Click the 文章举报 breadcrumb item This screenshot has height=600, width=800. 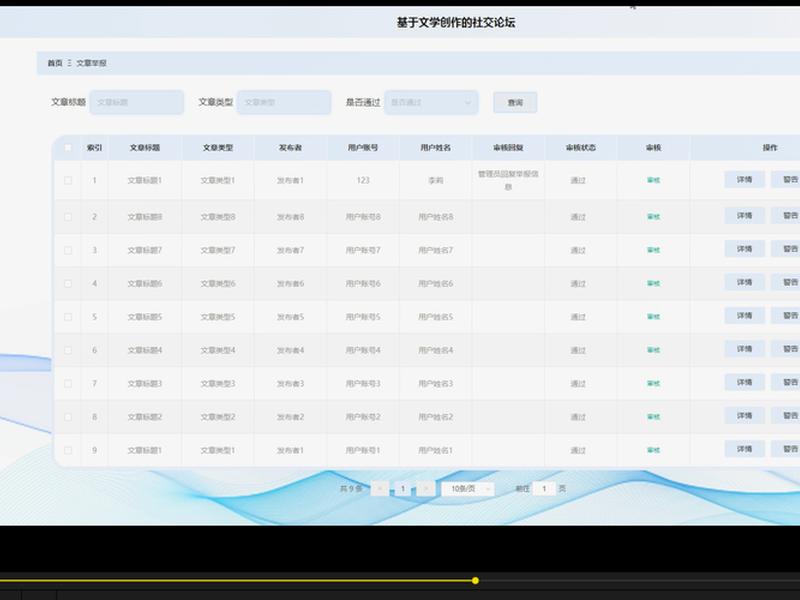pos(91,63)
